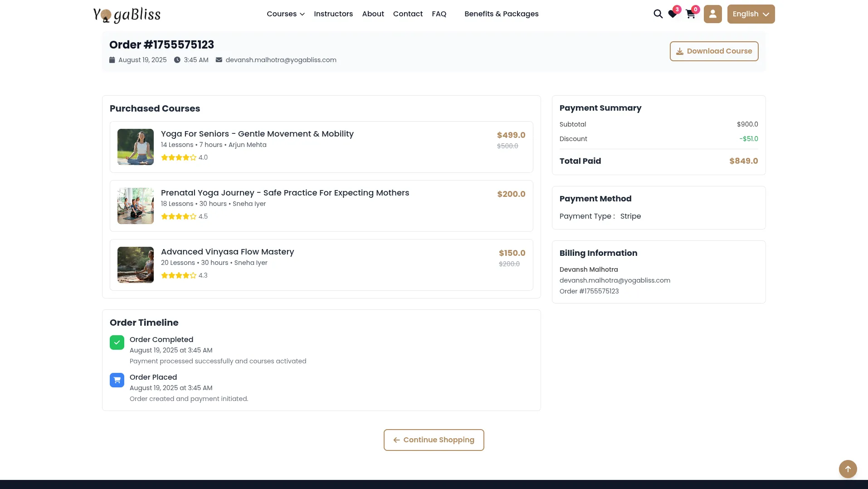Click the green Order Completed check icon
The width and height of the screenshot is (868, 489).
117,342
